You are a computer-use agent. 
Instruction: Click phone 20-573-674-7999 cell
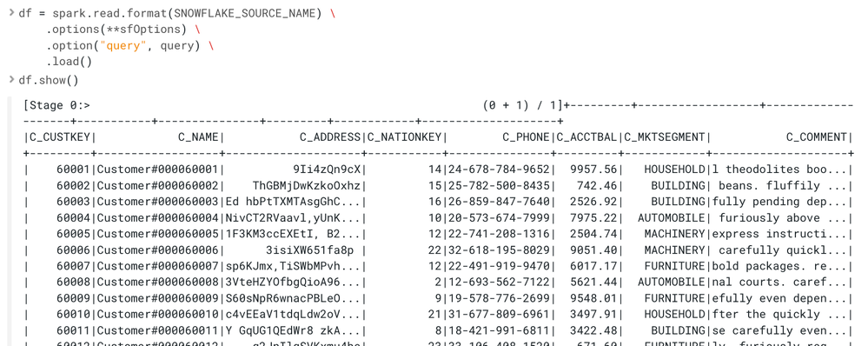[x=499, y=217]
